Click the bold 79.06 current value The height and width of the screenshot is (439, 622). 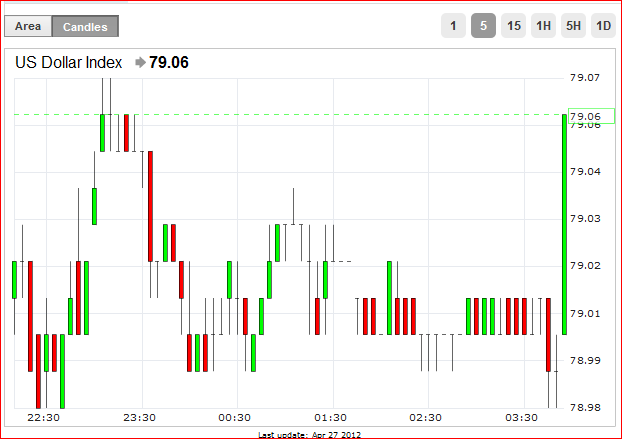click(x=169, y=63)
